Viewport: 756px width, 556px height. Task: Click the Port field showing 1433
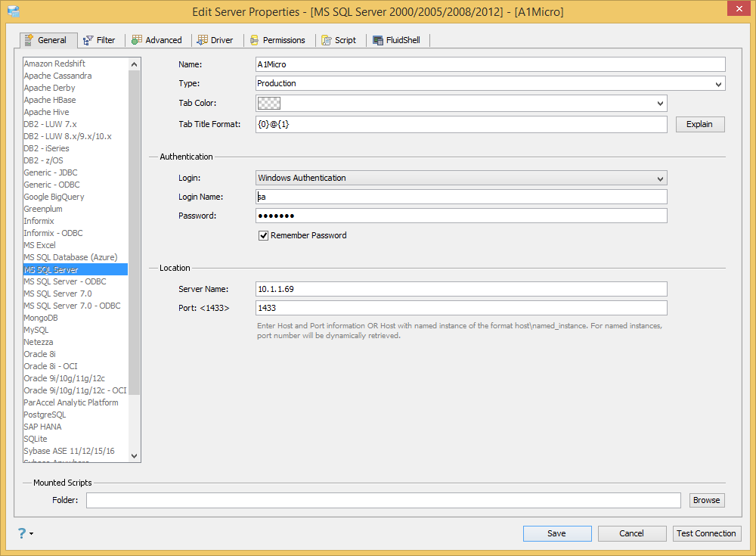[461, 308]
